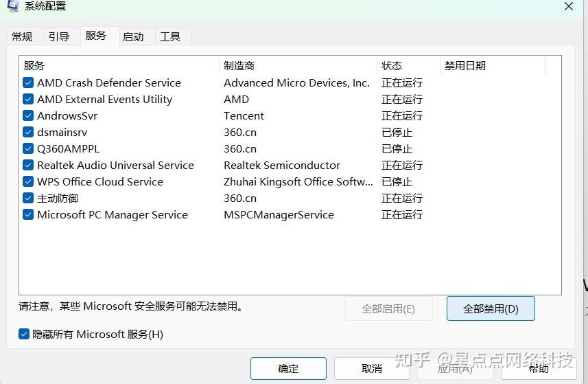Toggle the AndrowsSvr service checkbox

click(x=28, y=115)
